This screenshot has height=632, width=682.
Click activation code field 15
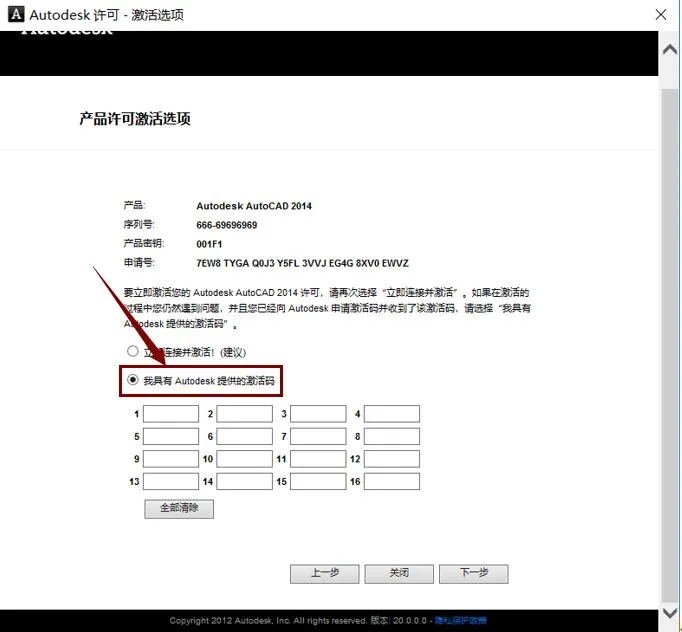point(318,482)
